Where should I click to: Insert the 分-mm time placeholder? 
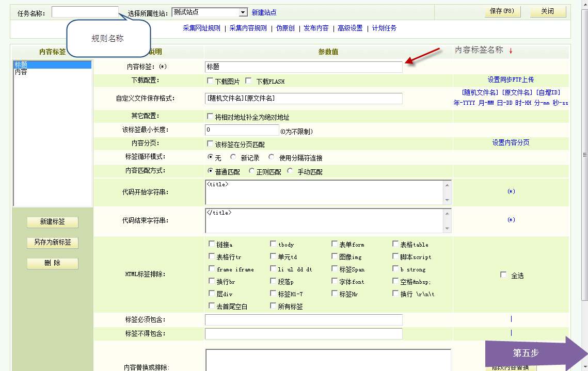pyautogui.click(x=542, y=103)
